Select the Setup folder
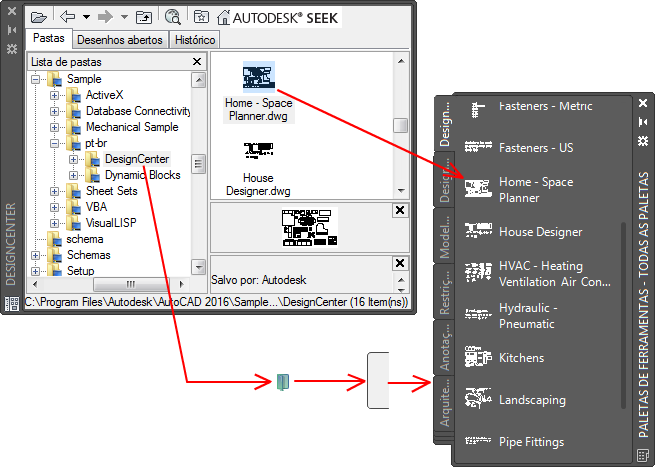657x469 pixels. pos(80,271)
